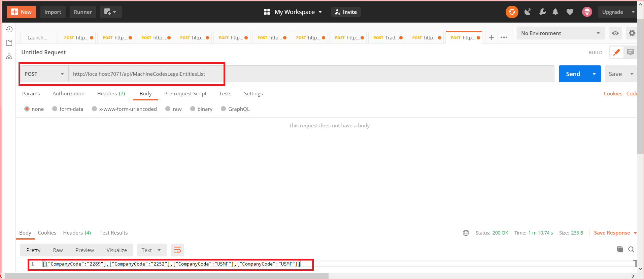Viewport: 644px width, 279px height.
Task: Expand the Save Response dropdown
Action: coord(635,233)
